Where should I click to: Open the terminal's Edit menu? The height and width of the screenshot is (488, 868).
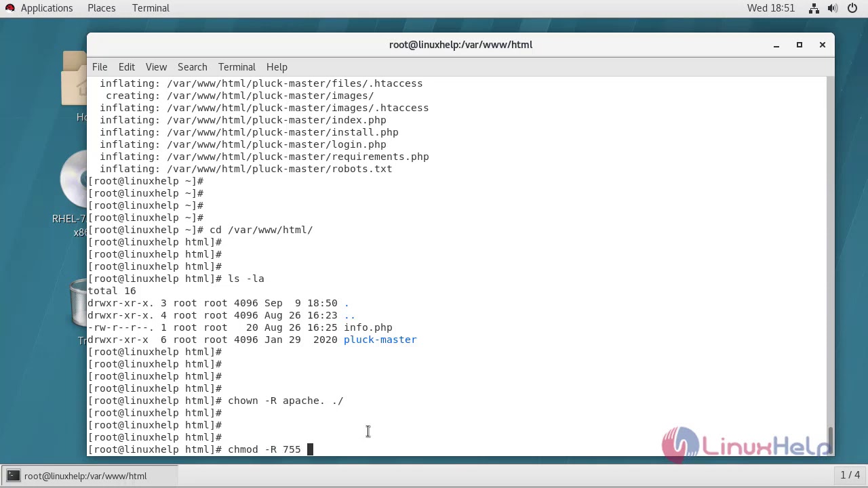[x=126, y=67]
